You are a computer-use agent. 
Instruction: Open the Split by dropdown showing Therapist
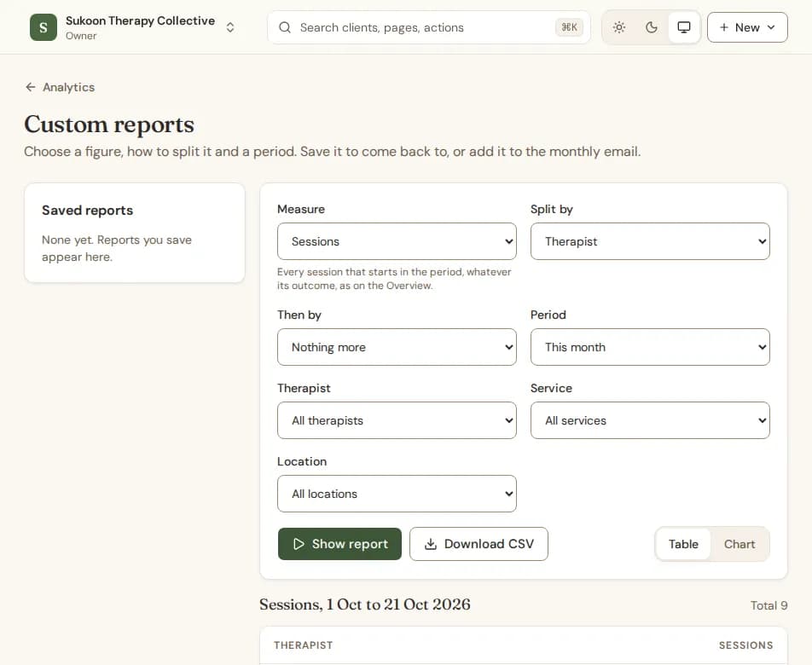tap(650, 241)
